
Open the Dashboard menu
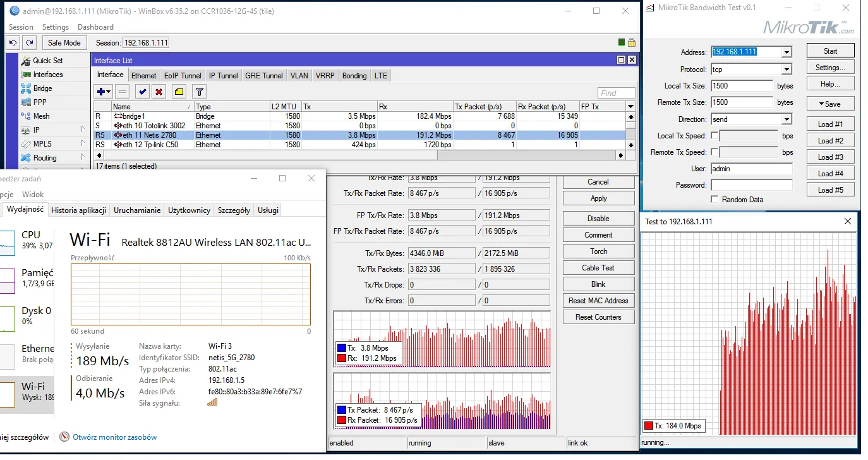coord(95,27)
